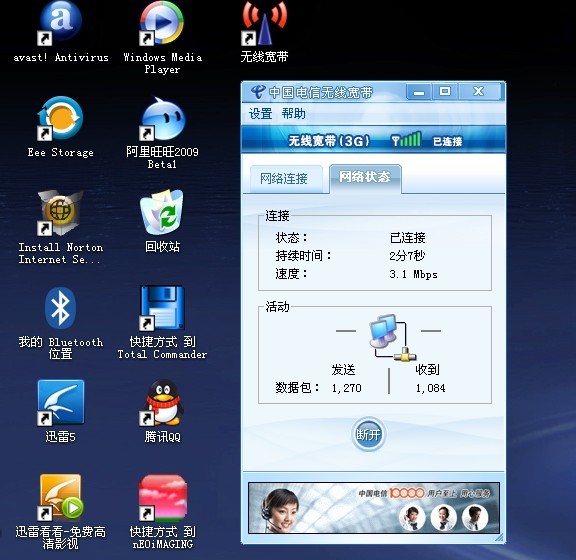The width and height of the screenshot is (576, 560).
Task: Open Eee Storage desktop icon
Action: [x=61, y=118]
